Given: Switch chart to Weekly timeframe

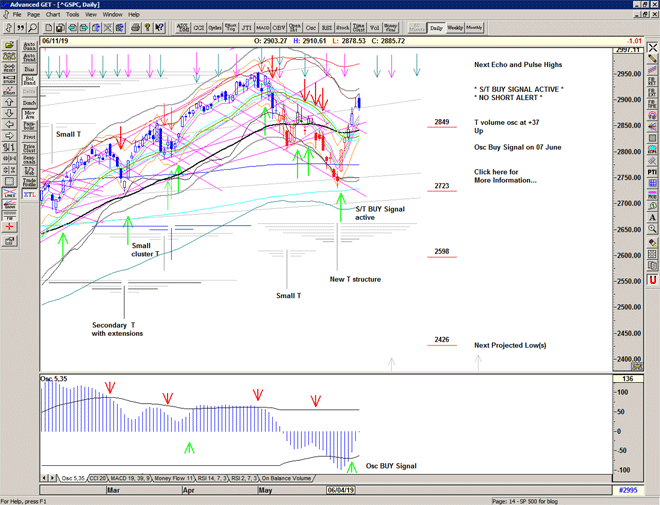Looking at the screenshot, I should click(x=454, y=28).
